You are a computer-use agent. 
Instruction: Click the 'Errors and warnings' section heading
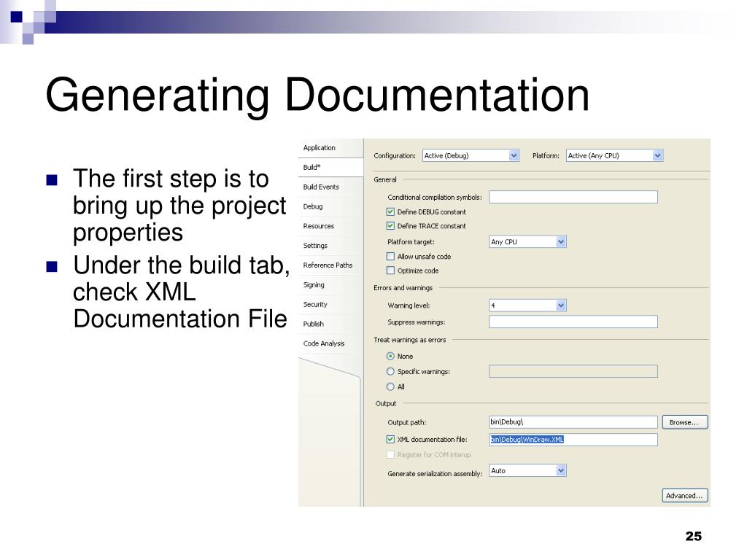[x=403, y=288]
